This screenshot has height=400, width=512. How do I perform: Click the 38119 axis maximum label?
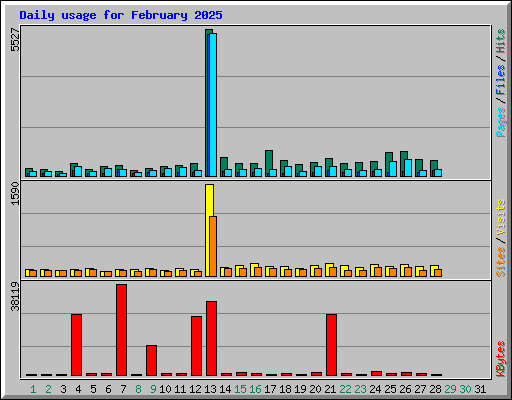15,296
